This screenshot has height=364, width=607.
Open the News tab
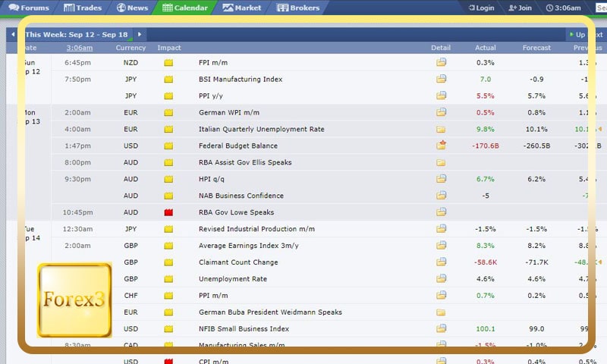click(132, 8)
